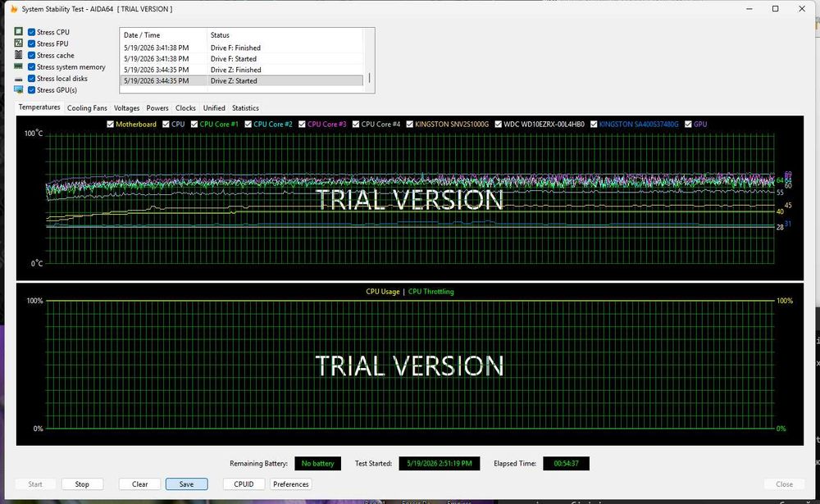The height and width of the screenshot is (504, 820).
Task: Select the Drive F: Finished log row
Action: pos(242,48)
